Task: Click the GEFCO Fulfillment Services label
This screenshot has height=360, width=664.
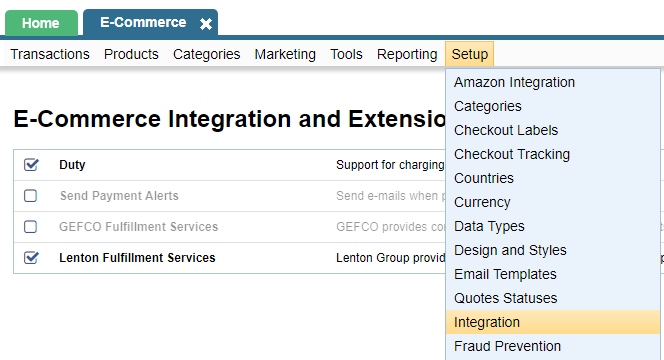Action: tap(138, 227)
